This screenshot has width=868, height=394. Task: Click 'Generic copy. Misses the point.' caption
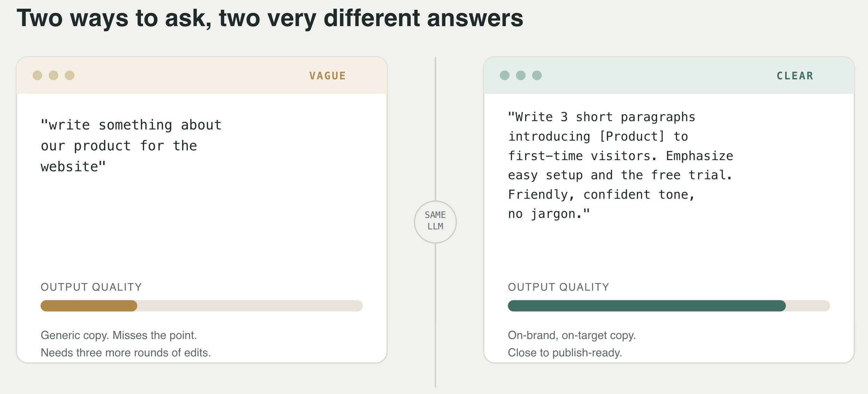tap(119, 335)
